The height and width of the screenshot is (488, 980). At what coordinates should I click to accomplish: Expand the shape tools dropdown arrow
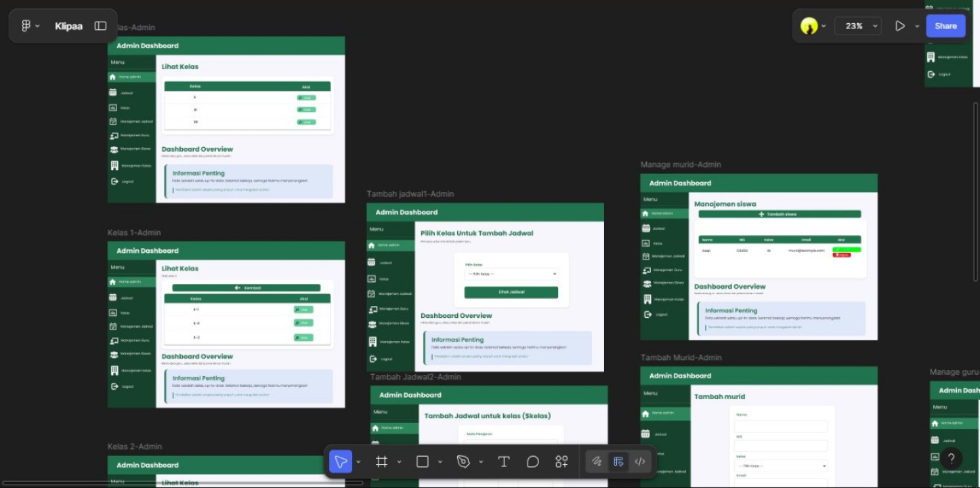440,462
